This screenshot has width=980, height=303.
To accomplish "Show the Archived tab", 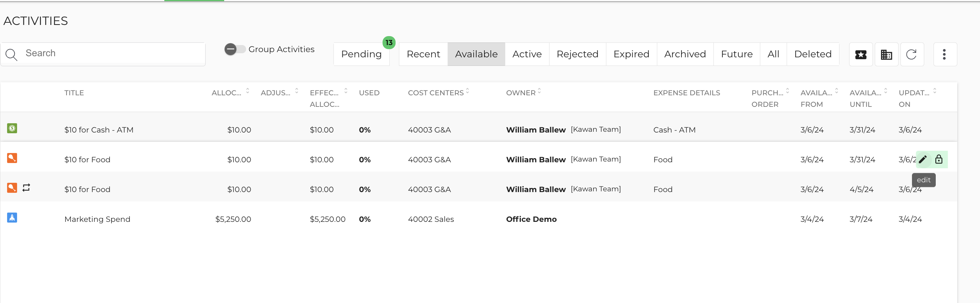I will click(685, 54).
